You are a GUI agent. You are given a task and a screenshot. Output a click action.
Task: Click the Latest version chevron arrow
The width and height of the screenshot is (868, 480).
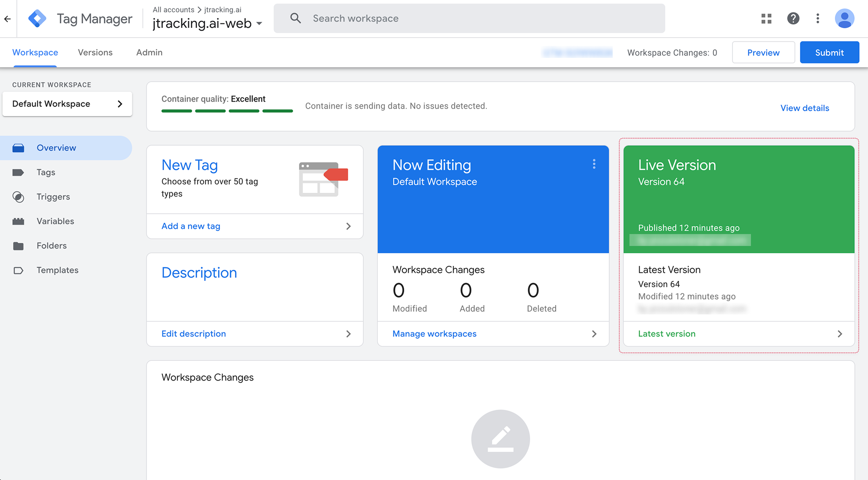(x=840, y=334)
